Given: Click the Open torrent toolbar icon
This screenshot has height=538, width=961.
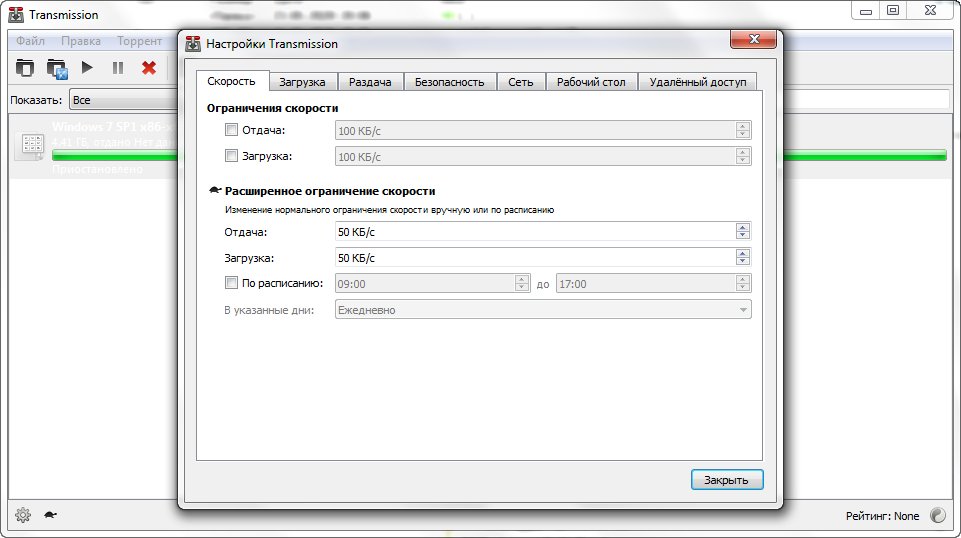Looking at the screenshot, I should tap(25, 67).
